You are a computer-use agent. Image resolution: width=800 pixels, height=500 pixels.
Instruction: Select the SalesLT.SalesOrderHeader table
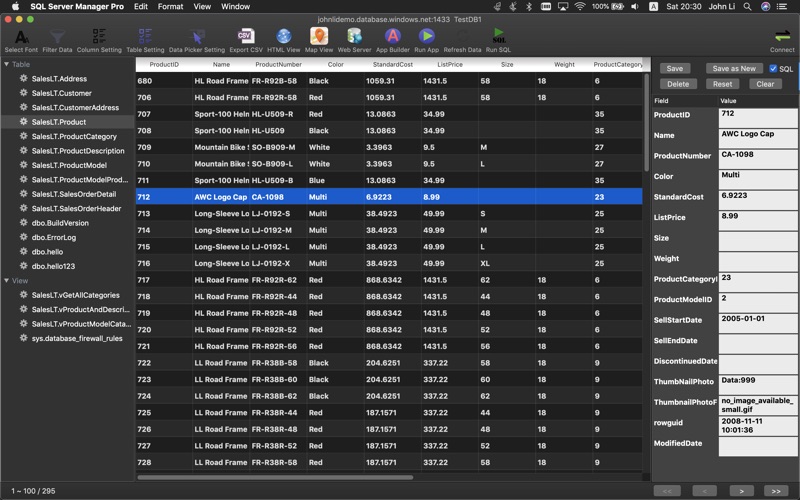pyautogui.click(x=77, y=208)
